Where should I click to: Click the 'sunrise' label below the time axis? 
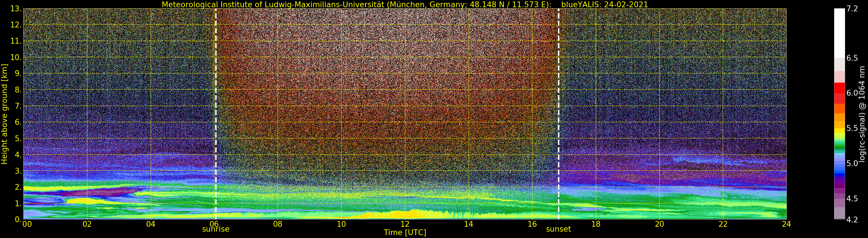pyautogui.click(x=216, y=229)
